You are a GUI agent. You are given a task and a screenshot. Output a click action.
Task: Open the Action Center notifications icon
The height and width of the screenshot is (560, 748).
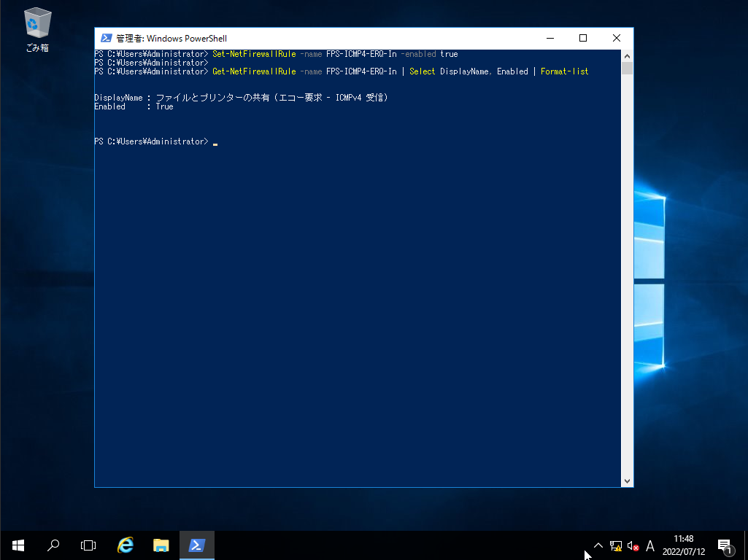pos(725,545)
